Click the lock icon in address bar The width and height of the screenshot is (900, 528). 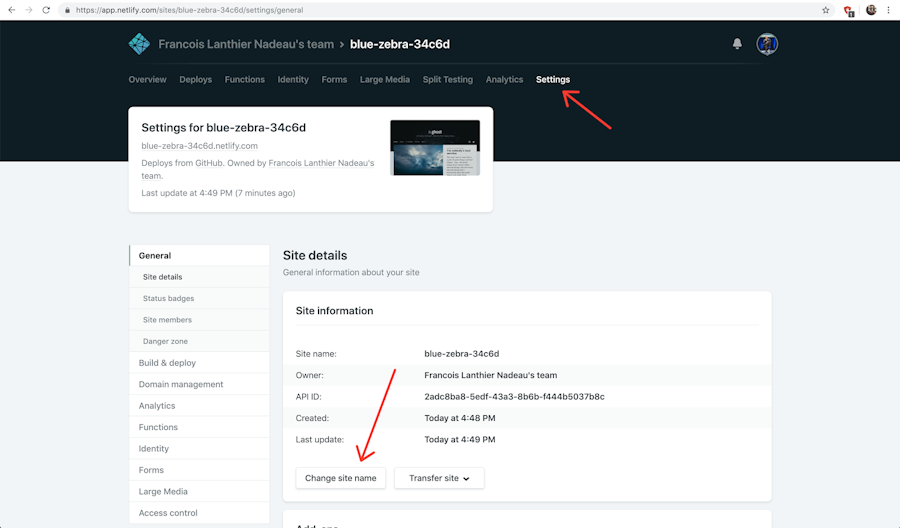coord(67,10)
